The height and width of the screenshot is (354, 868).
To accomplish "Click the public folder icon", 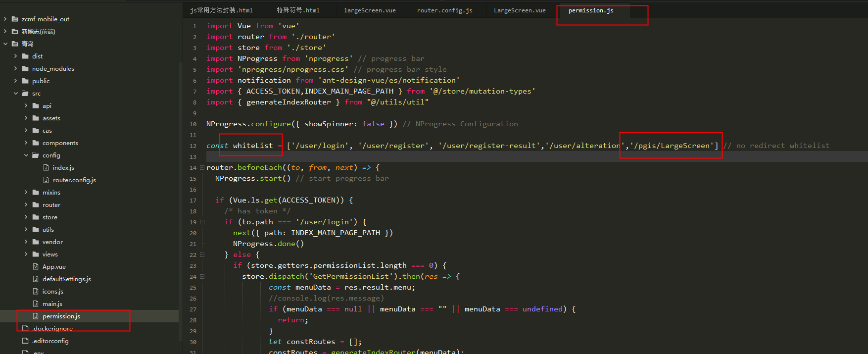I will [25, 81].
